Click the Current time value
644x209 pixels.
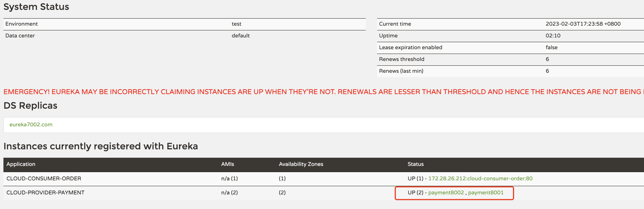click(583, 24)
